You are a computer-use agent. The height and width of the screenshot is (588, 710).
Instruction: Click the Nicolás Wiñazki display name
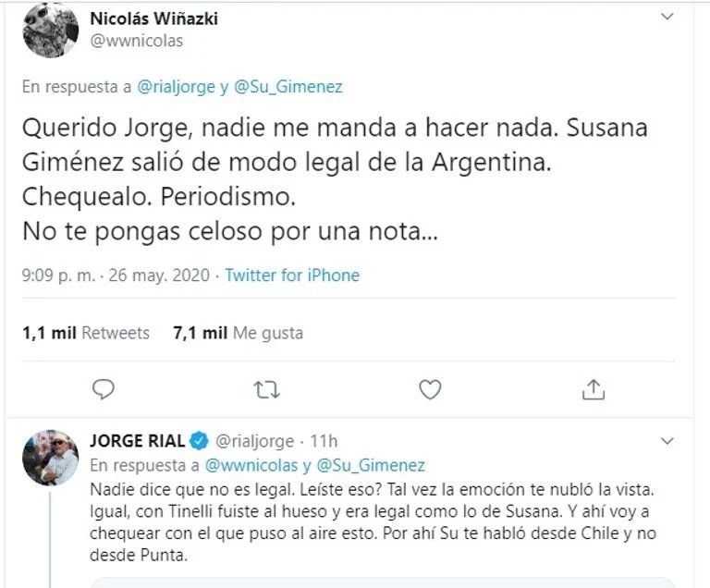(154, 18)
